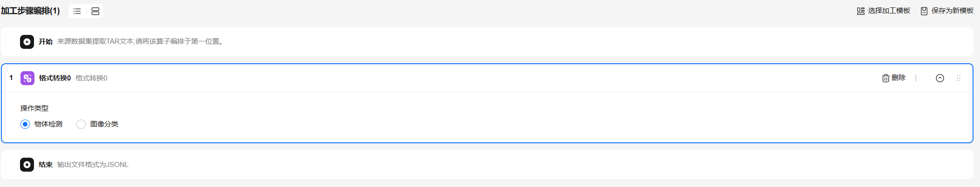Click the 格式转换0 step title
Viewport: 980px width, 187px height.
click(55, 78)
